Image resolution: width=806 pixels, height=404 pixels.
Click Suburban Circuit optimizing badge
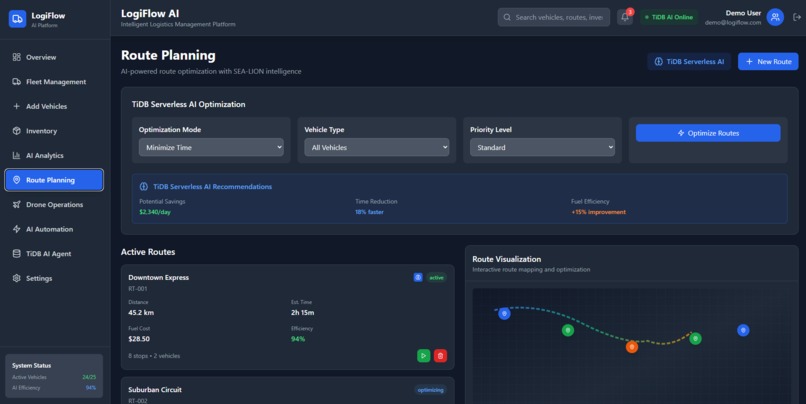pos(430,390)
